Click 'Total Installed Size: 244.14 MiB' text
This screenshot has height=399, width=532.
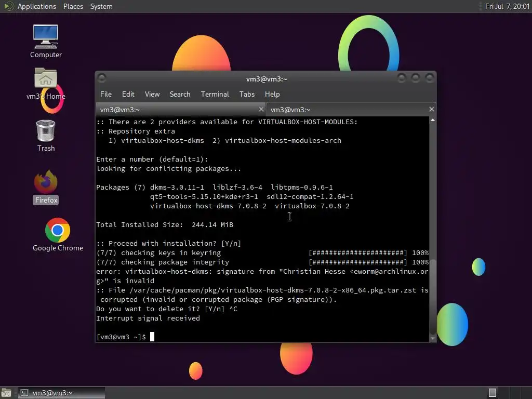[165, 224]
